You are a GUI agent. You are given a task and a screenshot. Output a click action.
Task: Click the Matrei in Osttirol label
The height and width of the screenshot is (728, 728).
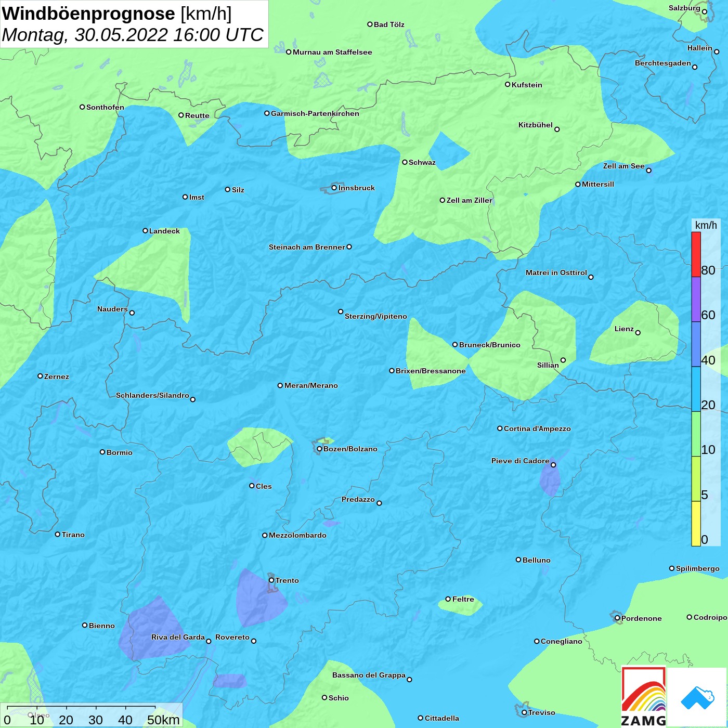coord(556,272)
